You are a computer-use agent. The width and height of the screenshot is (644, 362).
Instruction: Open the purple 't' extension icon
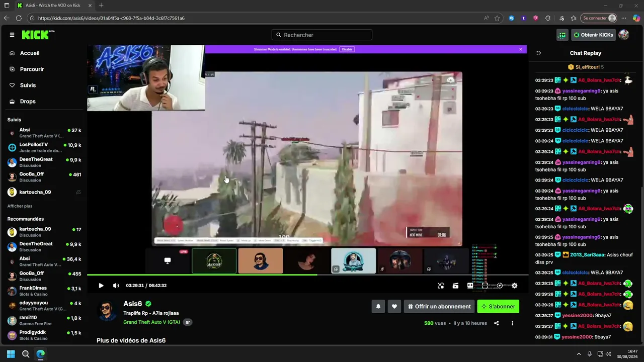pos(524,18)
